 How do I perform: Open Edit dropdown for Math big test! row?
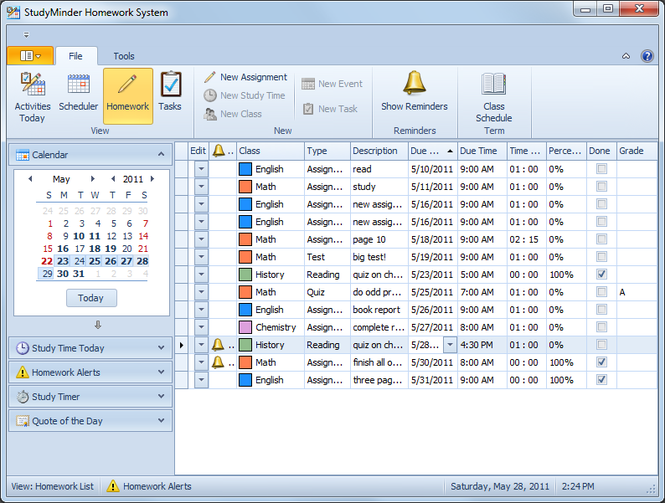pos(201,257)
